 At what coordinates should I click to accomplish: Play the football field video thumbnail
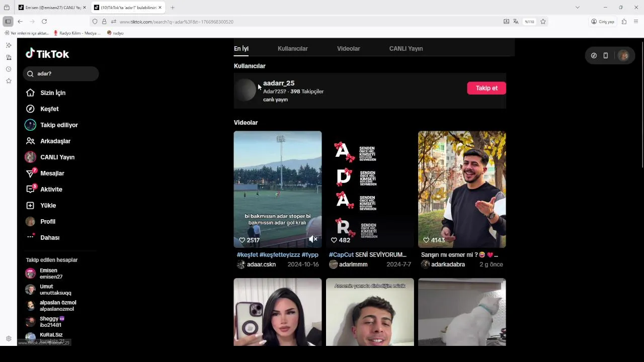[278, 190]
